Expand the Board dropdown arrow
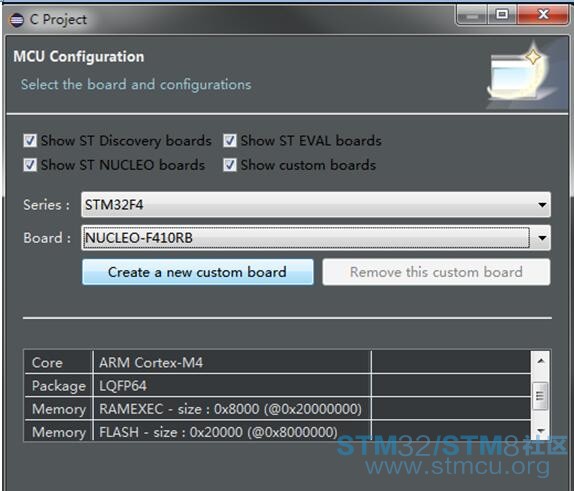The height and width of the screenshot is (491, 574). (x=542, y=238)
